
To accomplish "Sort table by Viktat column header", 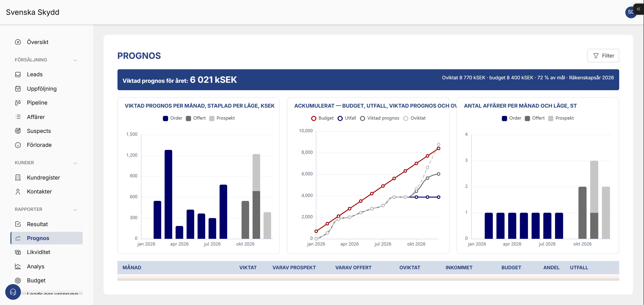I will [x=248, y=268].
